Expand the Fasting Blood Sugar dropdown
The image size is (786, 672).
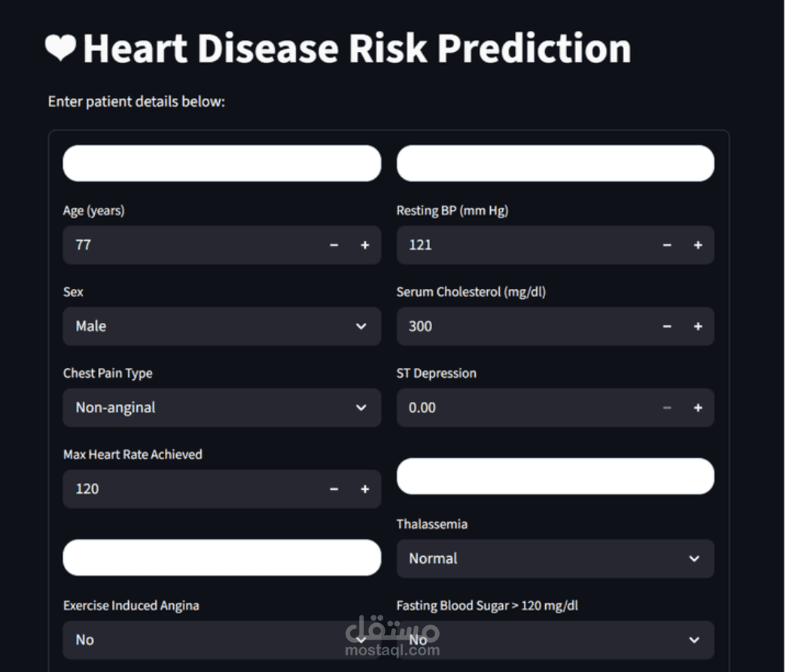point(555,640)
